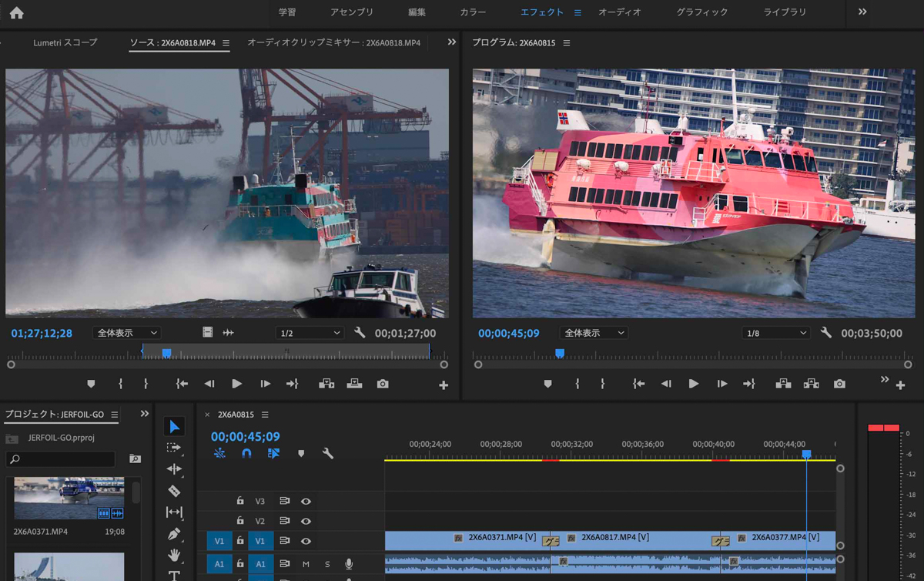
Task: Select the Track Select Forward tool
Action: click(174, 448)
